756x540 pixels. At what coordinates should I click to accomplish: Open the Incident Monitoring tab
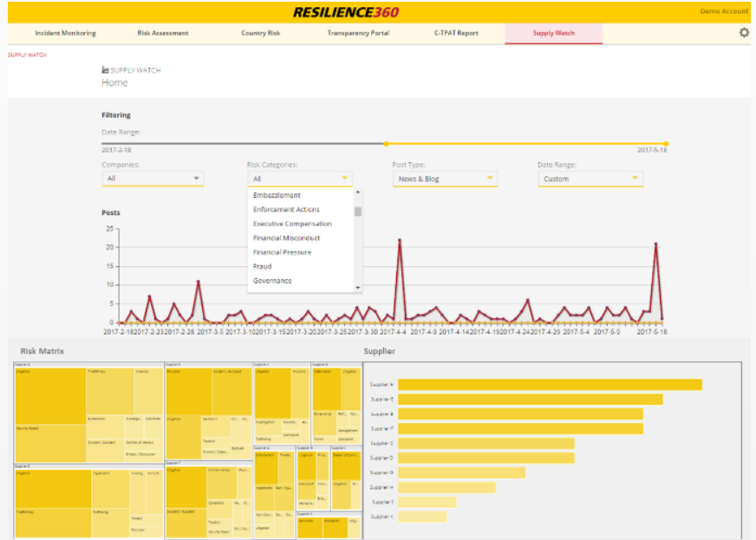(66, 33)
